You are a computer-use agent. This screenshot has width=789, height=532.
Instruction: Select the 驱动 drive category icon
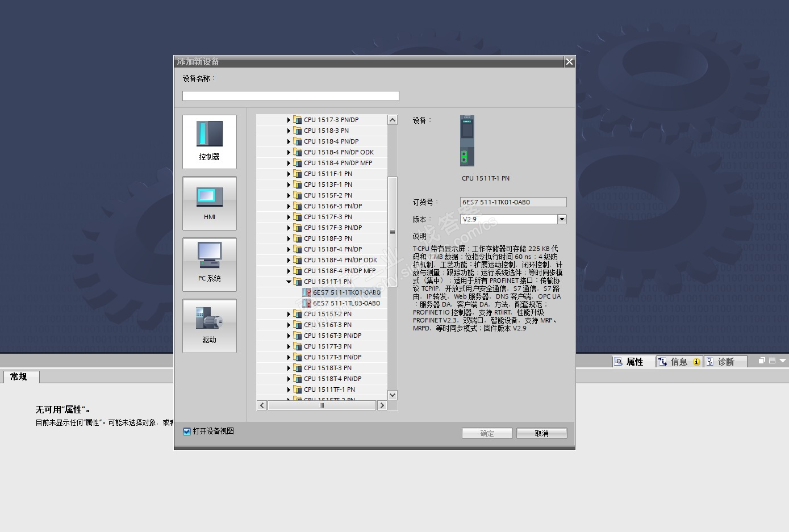(210, 325)
